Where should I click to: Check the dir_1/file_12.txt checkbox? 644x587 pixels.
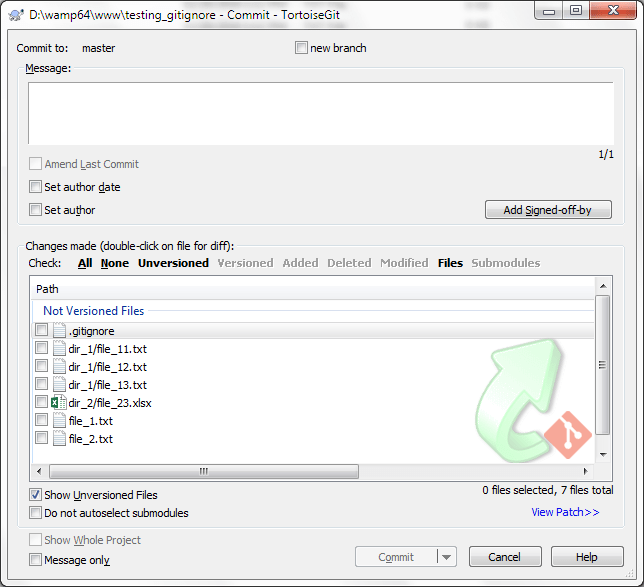coord(41,366)
